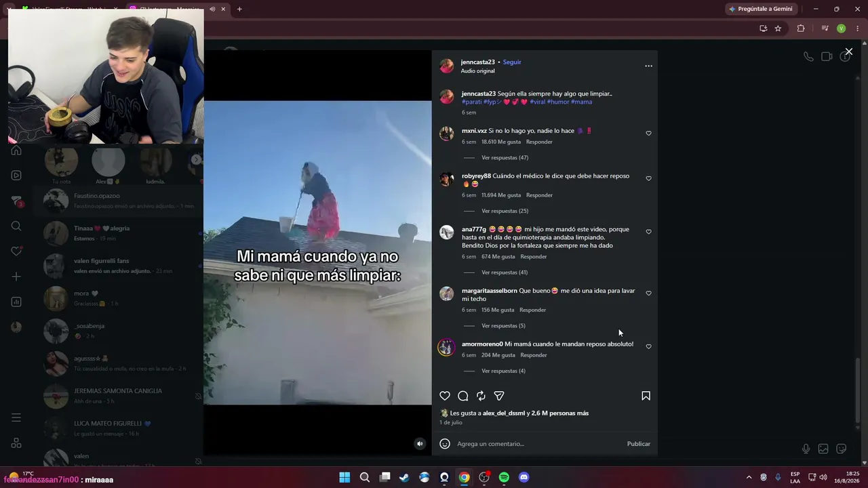
Task: Open the dashboard chart icon in the sidebar
Action: coord(16,302)
